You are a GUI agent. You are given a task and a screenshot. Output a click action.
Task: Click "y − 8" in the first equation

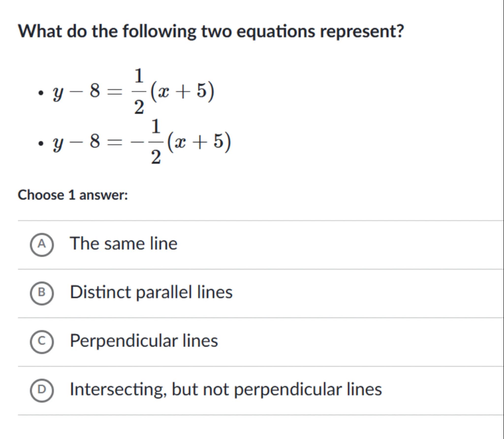tap(76, 92)
